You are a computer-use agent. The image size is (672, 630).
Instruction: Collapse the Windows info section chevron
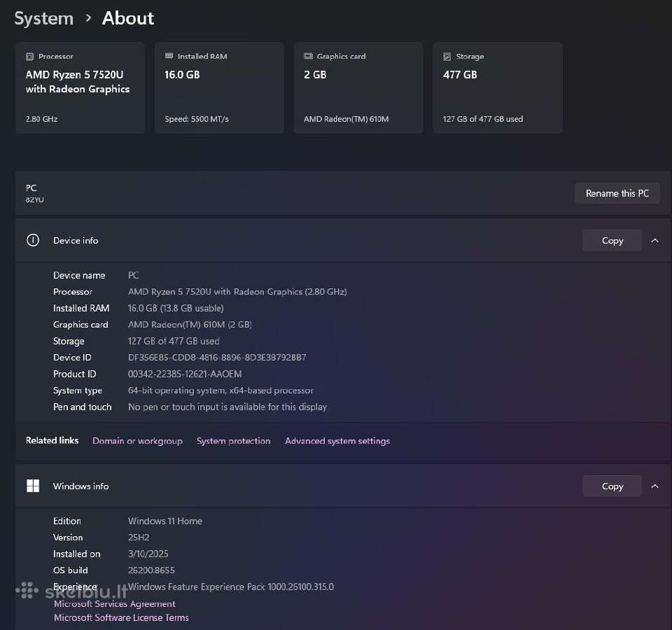(654, 486)
